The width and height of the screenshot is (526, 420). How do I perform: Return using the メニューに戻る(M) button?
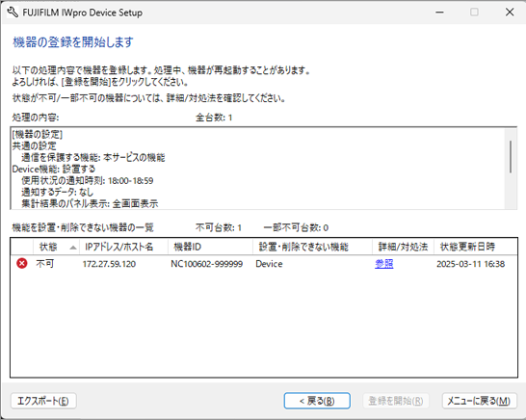480,401
